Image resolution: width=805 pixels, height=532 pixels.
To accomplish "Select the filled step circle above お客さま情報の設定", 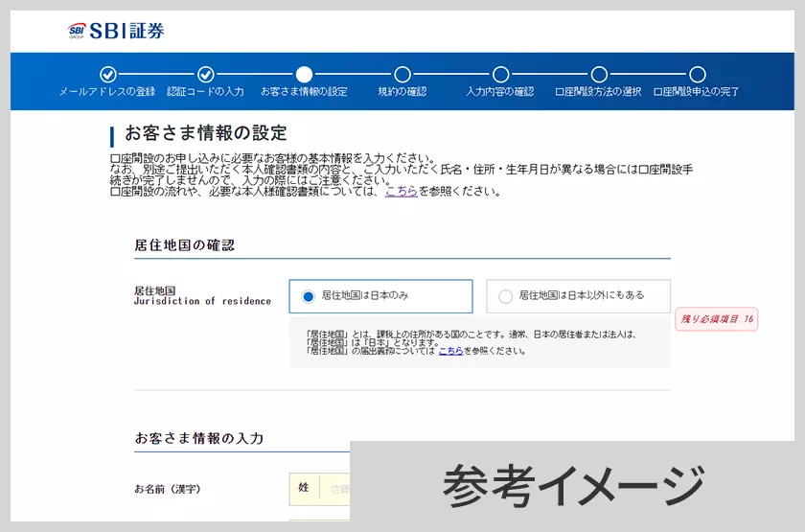I will pos(304,75).
